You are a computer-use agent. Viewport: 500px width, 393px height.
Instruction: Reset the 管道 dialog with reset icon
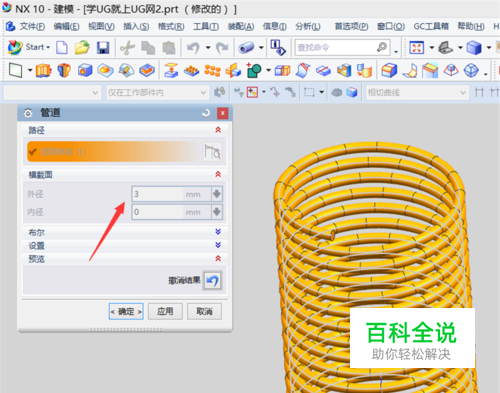click(206, 113)
